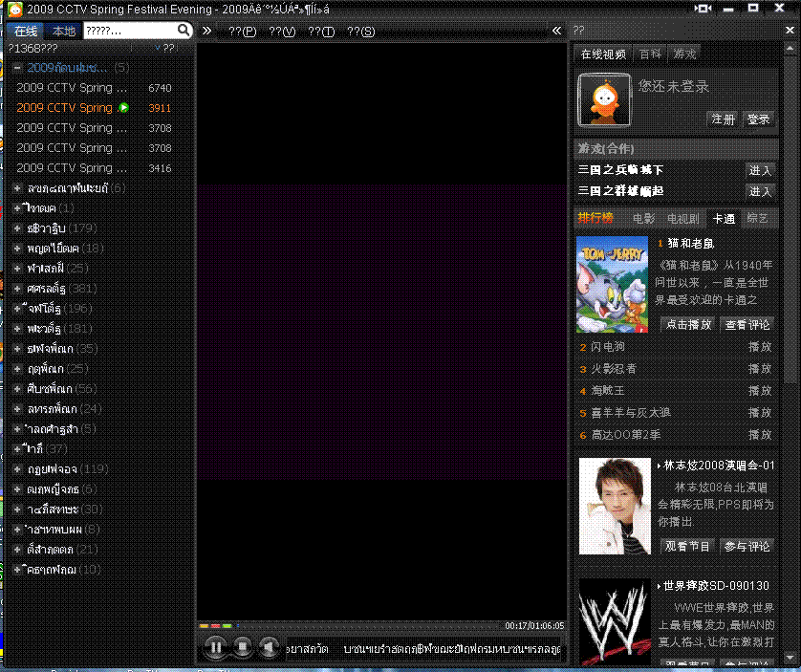Click the mini-mode icon left of minimize
The width and height of the screenshot is (801, 672).
[703, 9]
